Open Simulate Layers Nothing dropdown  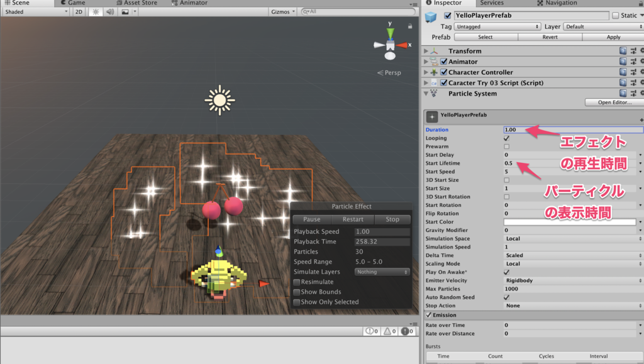(x=382, y=272)
